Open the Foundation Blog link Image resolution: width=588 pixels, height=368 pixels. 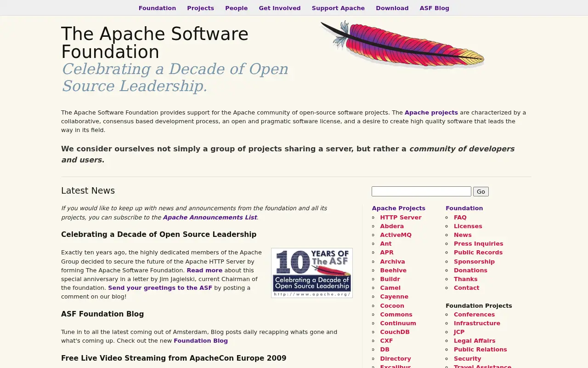tap(200, 340)
